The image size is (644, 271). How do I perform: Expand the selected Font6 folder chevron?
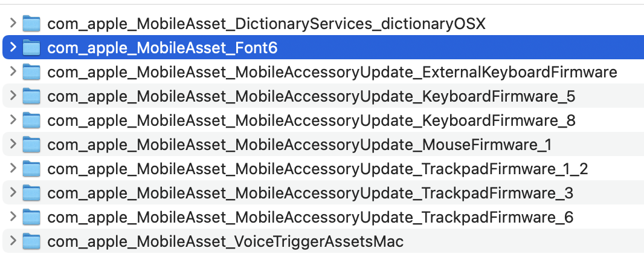click(13, 47)
